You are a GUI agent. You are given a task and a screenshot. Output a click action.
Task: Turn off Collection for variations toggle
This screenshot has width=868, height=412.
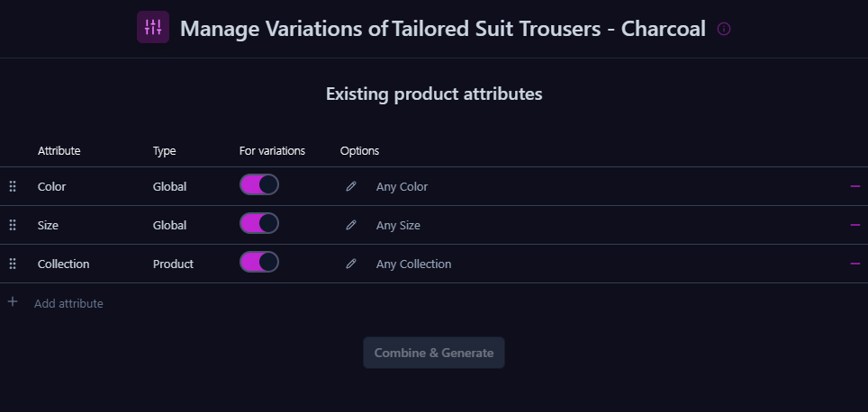coord(259,263)
